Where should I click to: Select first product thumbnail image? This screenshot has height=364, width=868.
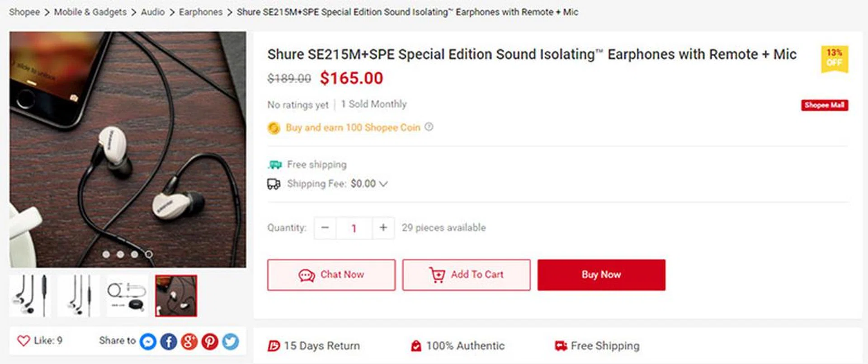click(30, 296)
